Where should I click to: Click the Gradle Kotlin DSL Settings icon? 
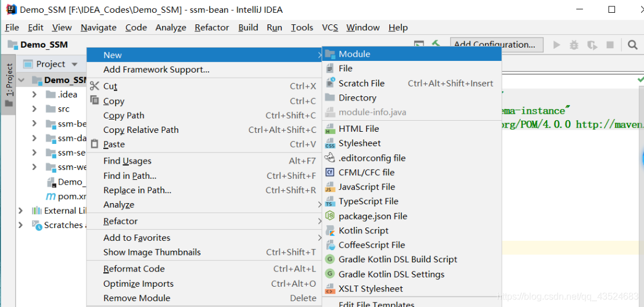tap(330, 274)
